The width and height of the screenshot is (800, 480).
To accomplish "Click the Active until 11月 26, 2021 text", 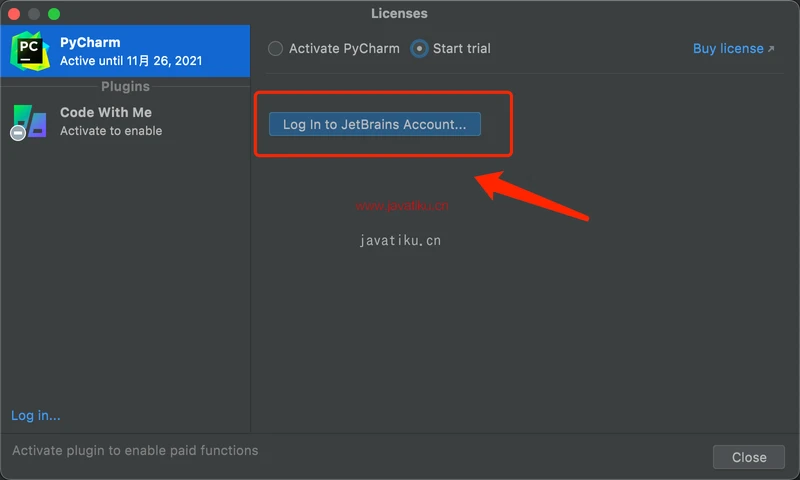I will pyautogui.click(x=131, y=61).
